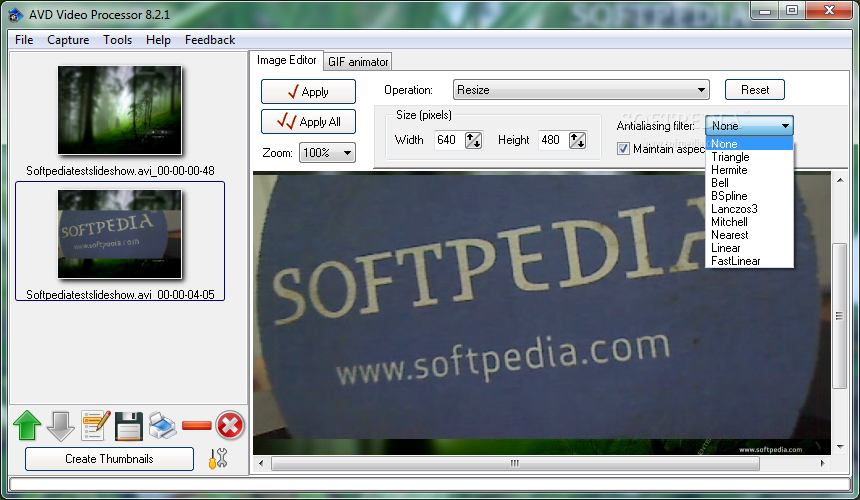Click the preview scroll left arrow
Screen dimensions: 860x500
pos(261,463)
